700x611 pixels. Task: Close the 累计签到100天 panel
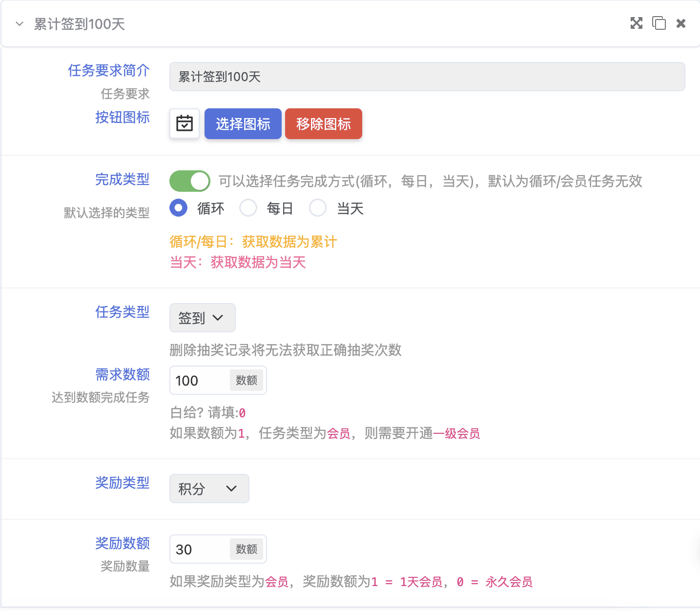(681, 23)
